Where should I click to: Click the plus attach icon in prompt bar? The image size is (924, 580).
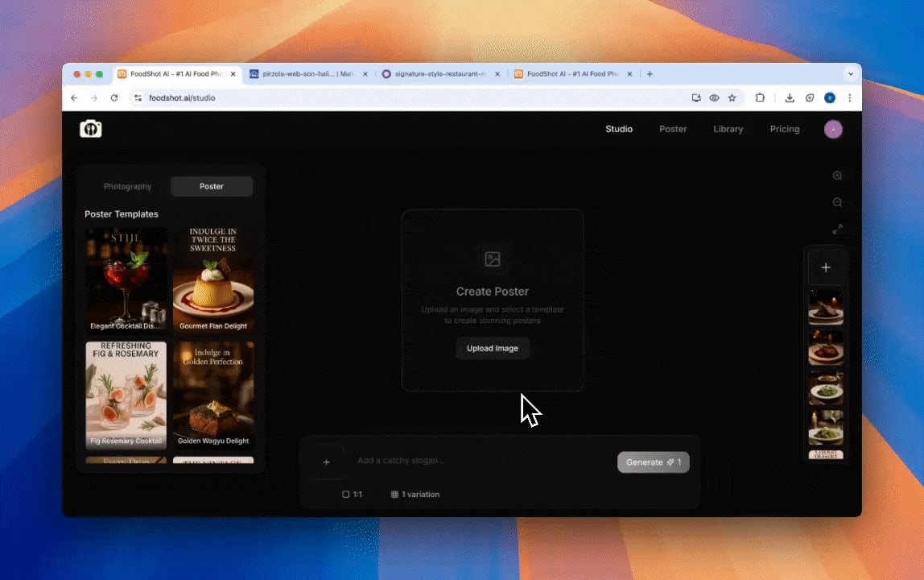coord(327,462)
